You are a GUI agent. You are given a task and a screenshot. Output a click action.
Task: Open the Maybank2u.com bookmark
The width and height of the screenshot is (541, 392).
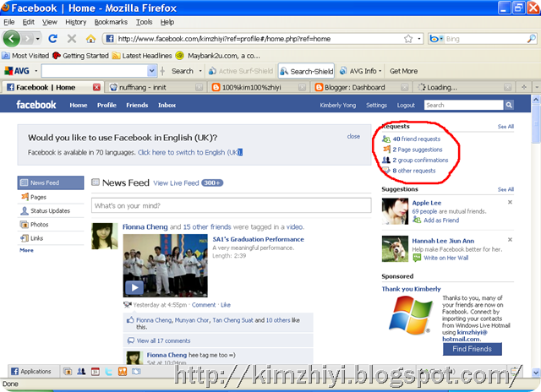218,56
